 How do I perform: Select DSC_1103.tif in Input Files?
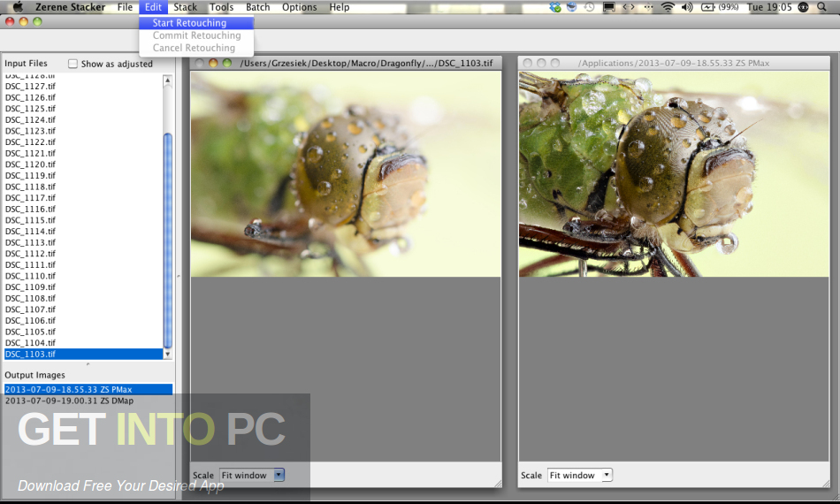coord(84,354)
